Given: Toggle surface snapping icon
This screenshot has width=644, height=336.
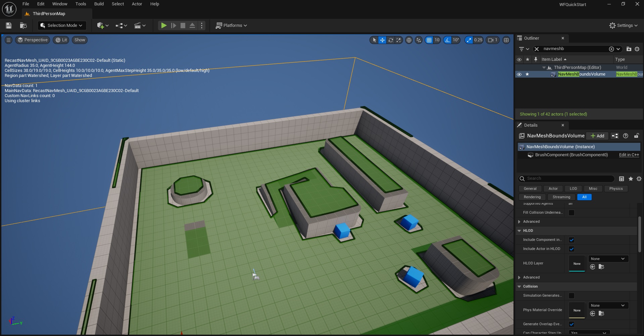Looking at the screenshot, I should tap(418, 40).
